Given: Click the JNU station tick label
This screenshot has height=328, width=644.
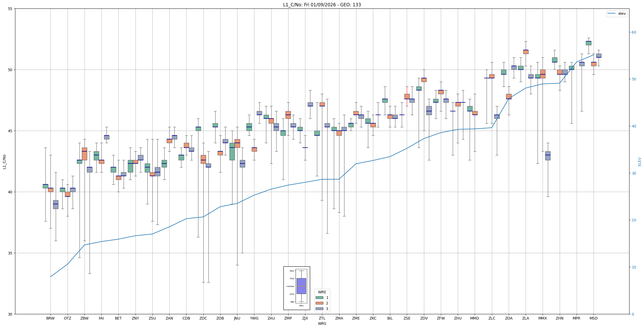Looking at the screenshot, I should pyautogui.click(x=237, y=318).
